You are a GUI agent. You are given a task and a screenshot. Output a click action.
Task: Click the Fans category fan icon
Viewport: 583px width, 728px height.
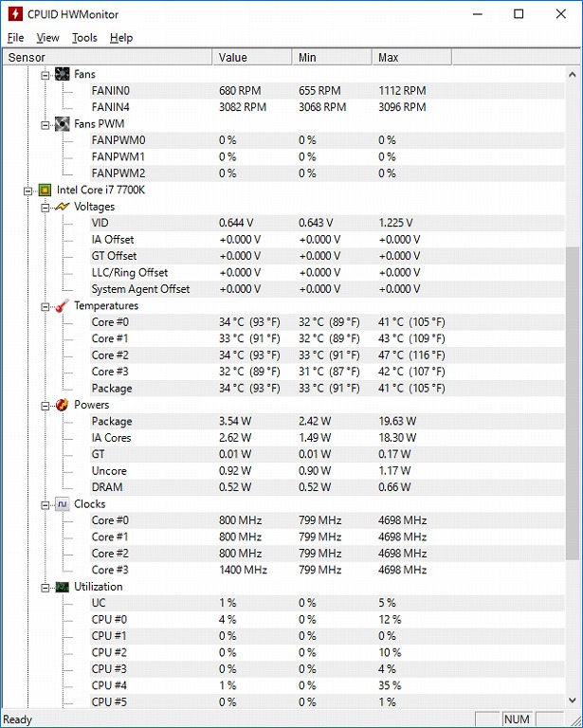pos(62,74)
